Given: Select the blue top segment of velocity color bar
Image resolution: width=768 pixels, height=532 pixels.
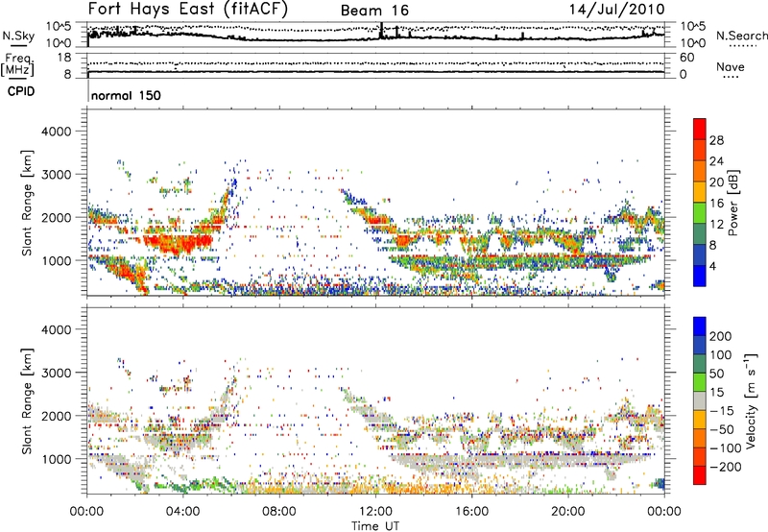Looking at the screenshot, I should pos(700,326).
